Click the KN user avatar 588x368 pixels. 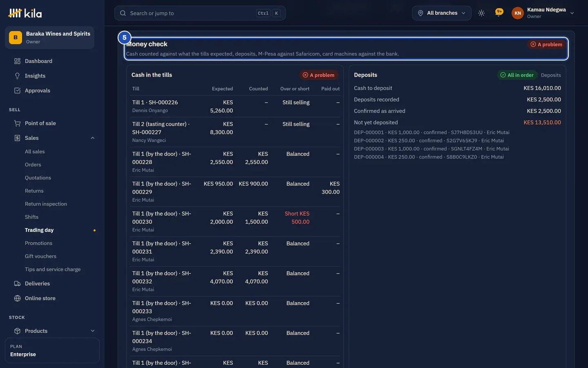coord(518,13)
